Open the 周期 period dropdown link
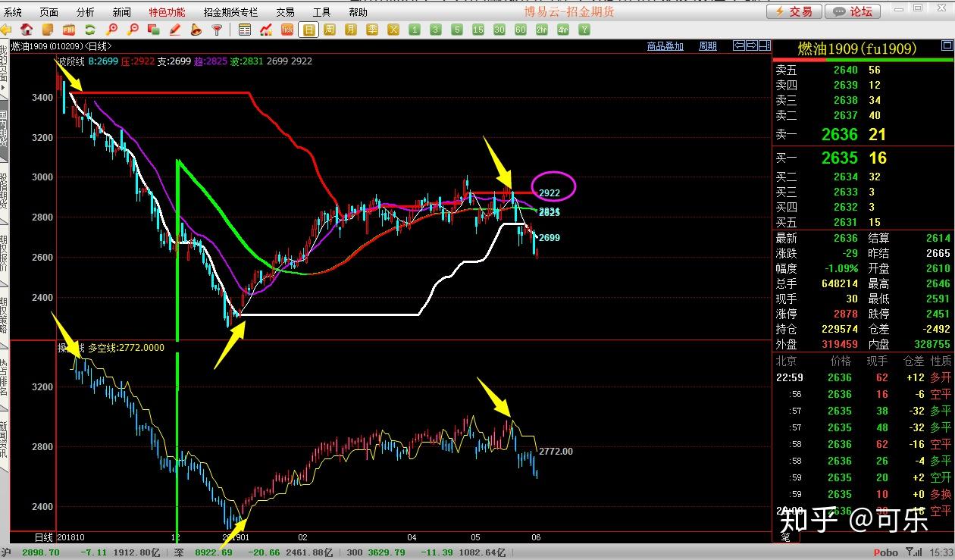 click(x=707, y=46)
